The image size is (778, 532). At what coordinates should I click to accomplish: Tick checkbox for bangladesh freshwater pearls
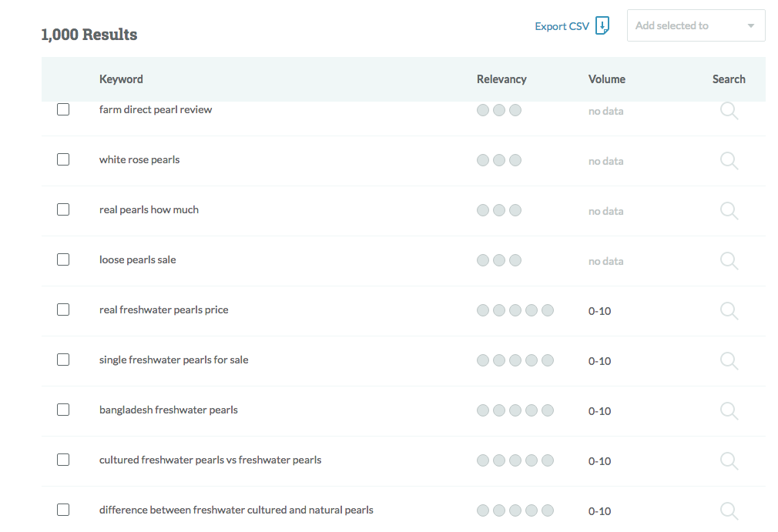click(x=63, y=410)
